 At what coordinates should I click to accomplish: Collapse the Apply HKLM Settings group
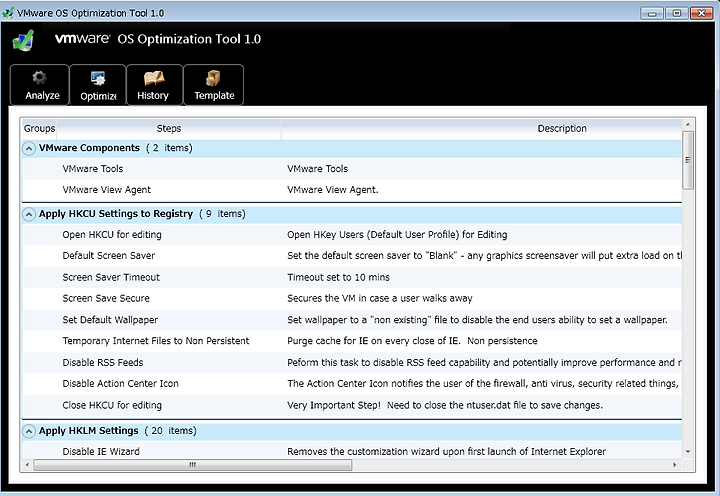click(28, 431)
